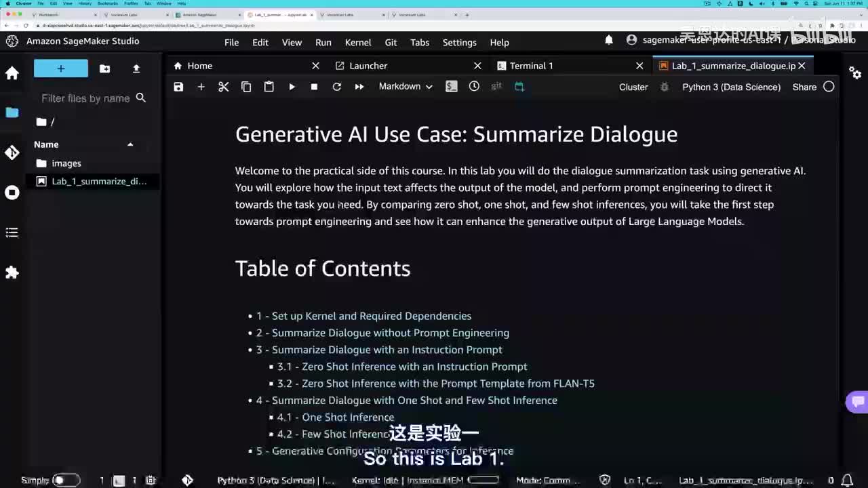Click the Cluster button in notebook toolbar
The width and height of the screenshot is (868, 488).
[633, 87]
